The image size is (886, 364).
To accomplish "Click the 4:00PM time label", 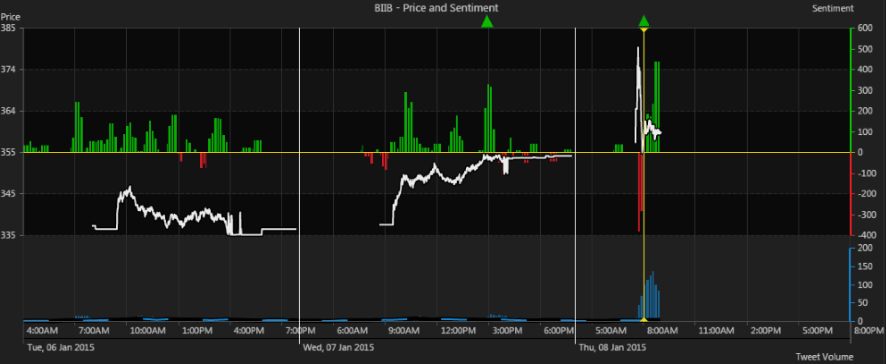I will pyautogui.click(x=249, y=330).
